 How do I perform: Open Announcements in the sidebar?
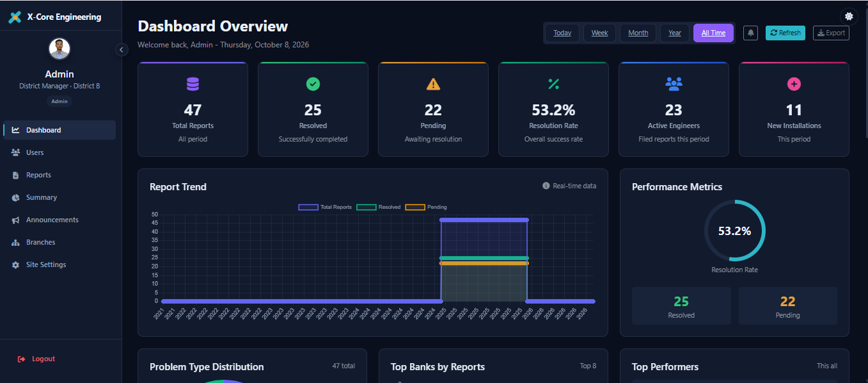(59, 220)
